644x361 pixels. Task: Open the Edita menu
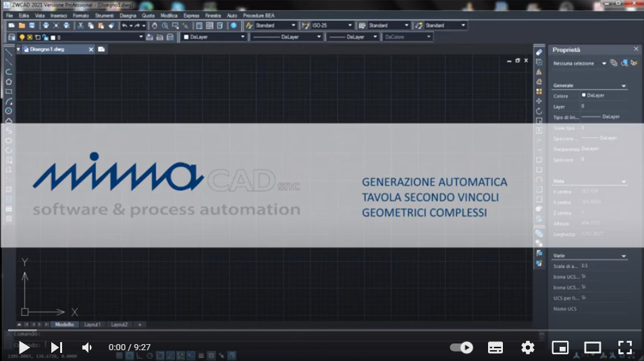[24, 16]
